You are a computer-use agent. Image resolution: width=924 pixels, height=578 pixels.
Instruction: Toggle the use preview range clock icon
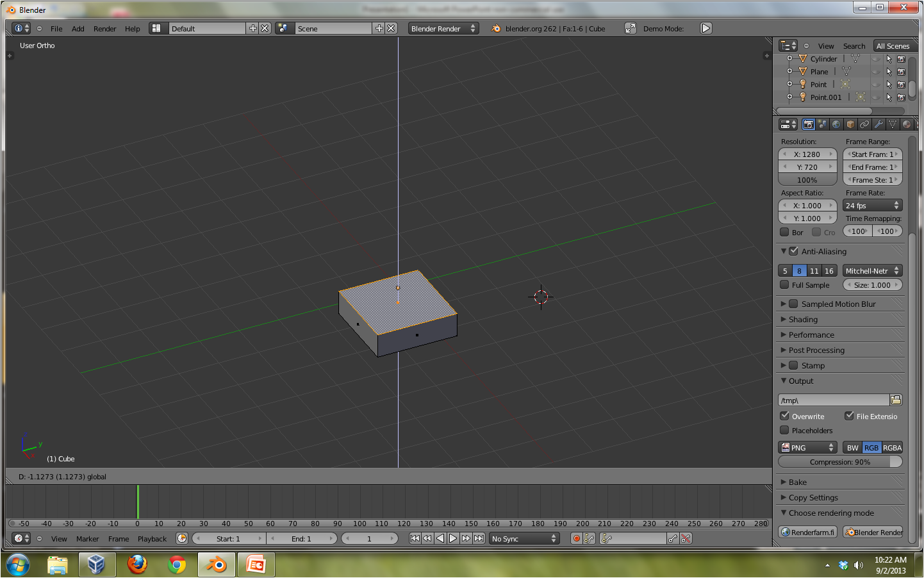182,538
